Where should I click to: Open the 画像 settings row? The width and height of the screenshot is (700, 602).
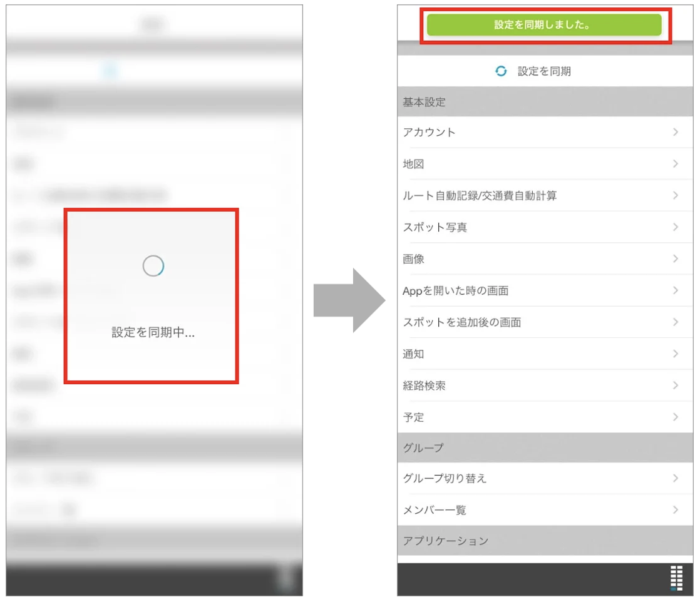point(545,259)
